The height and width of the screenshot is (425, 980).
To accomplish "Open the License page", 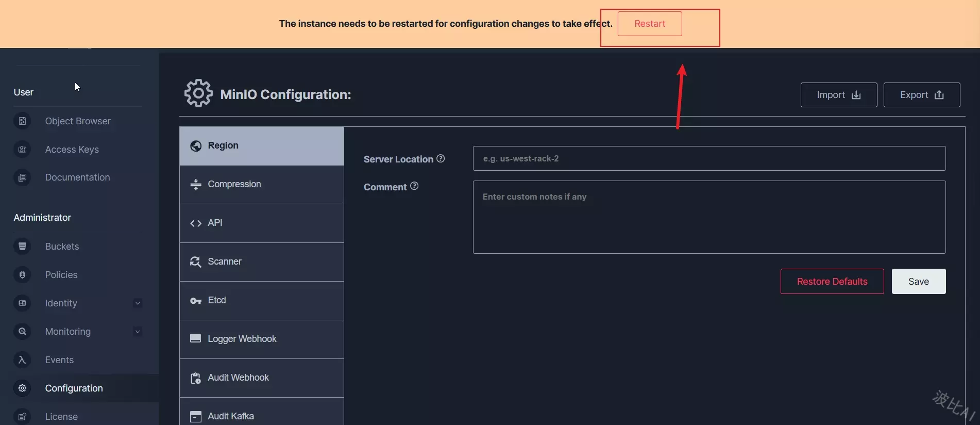I will (61, 417).
